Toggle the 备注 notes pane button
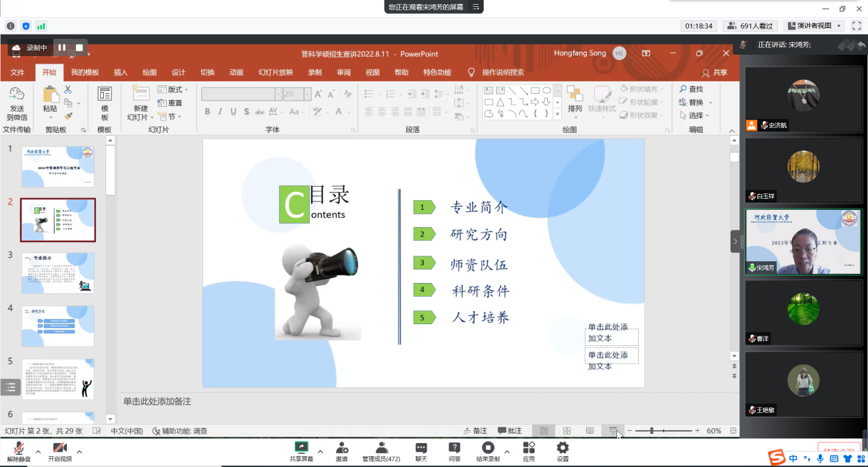 (475, 431)
